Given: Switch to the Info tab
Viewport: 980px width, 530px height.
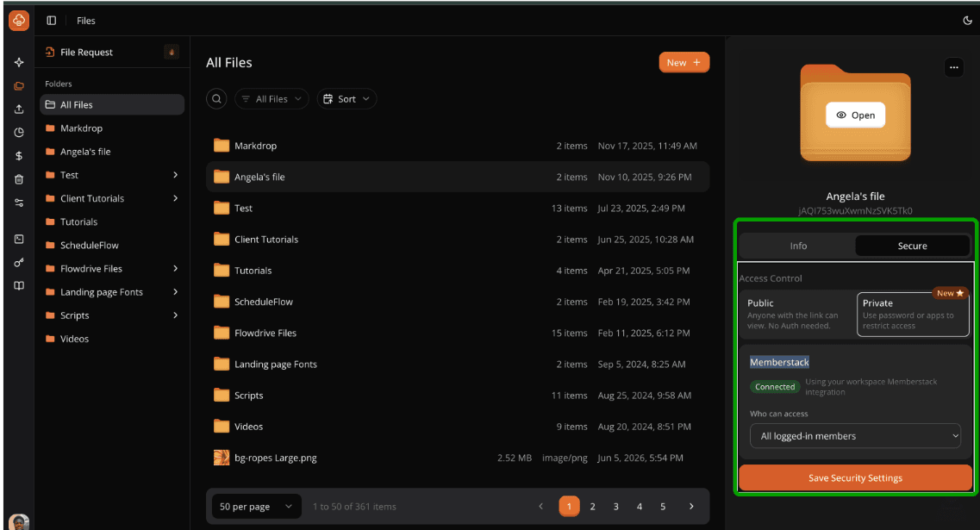Looking at the screenshot, I should pos(797,246).
